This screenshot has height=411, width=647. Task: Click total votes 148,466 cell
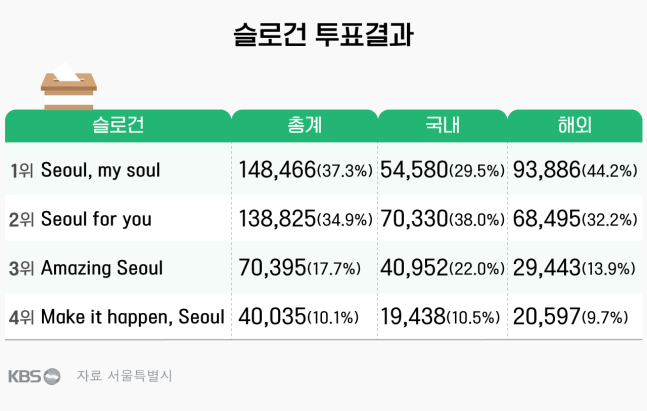point(305,170)
